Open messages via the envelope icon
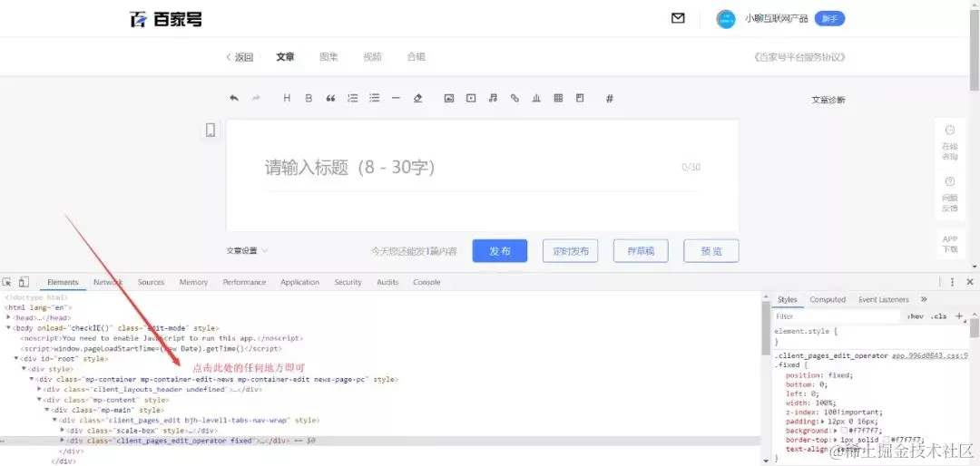 click(x=678, y=18)
